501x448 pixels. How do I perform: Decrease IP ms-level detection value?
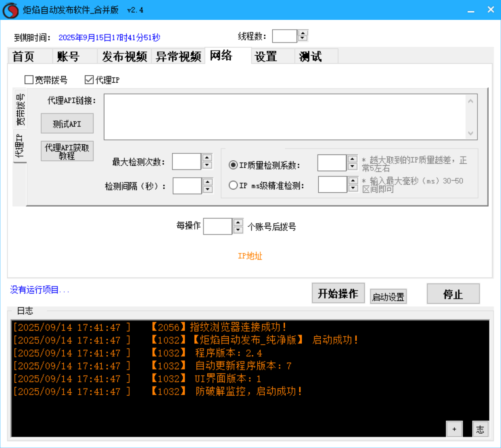click(353, 188)
